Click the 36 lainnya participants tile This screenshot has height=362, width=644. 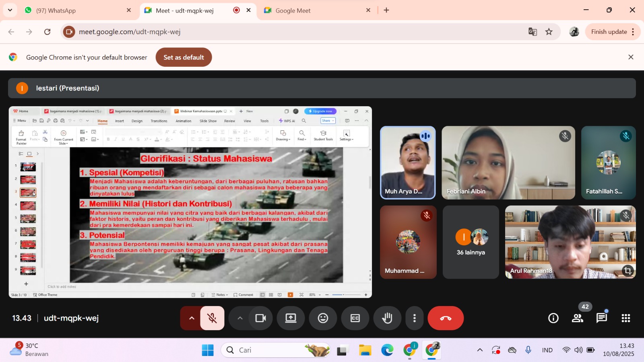coord(471,242)
